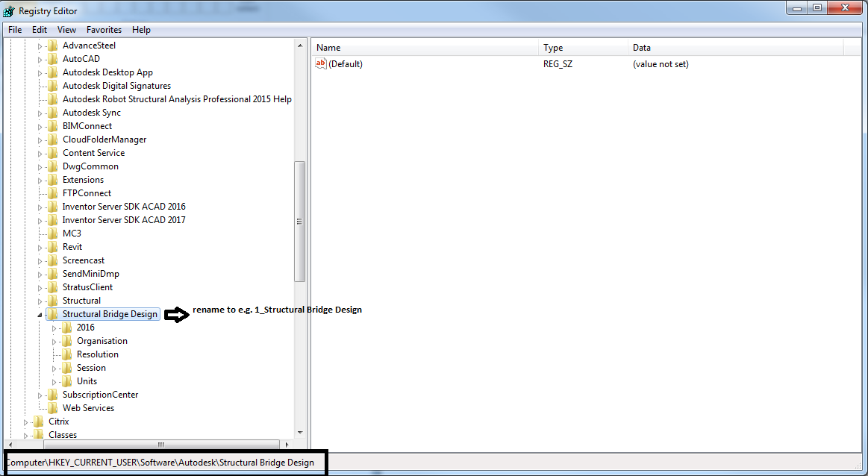Click the Autodesk Desktop App folder icon
The image size is (868, 476).
pyautogui.click(x=54, y=72)
